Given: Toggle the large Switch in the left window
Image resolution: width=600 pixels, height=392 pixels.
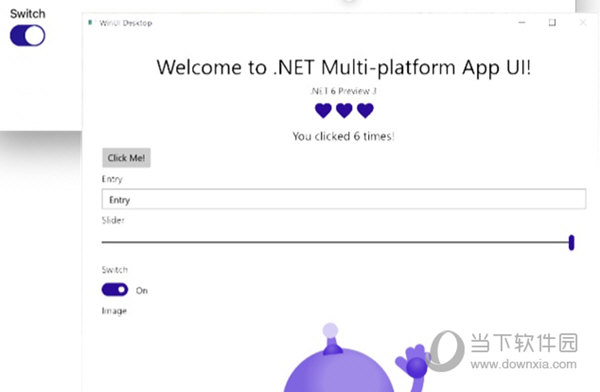Looking at the screenshot, I should click(28, 36).
